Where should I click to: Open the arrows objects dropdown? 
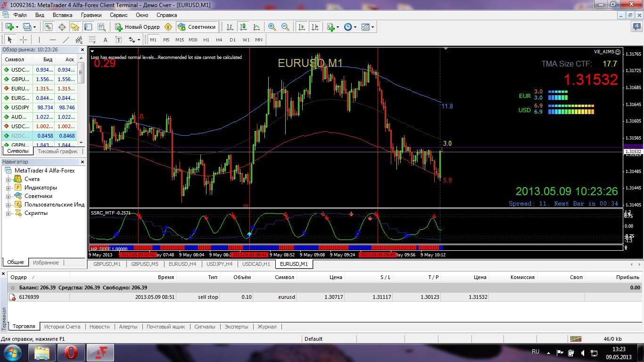click(x=134, y=40)
